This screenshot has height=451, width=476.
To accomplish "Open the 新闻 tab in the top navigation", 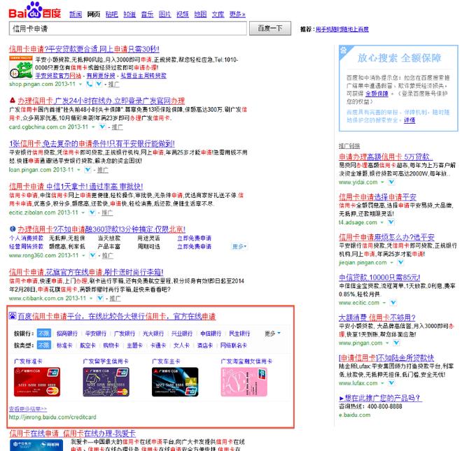I will [76, 14].
